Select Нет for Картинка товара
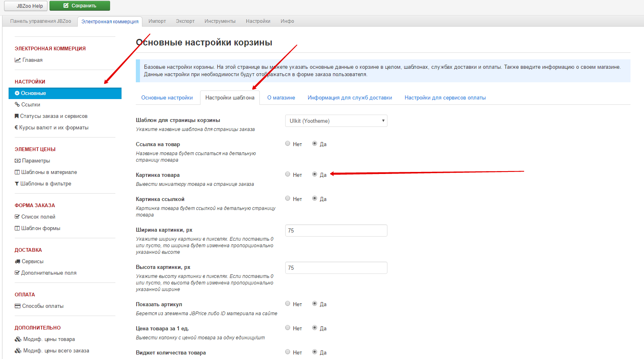This screenshot has height=359, width=644. coord(288,174)
